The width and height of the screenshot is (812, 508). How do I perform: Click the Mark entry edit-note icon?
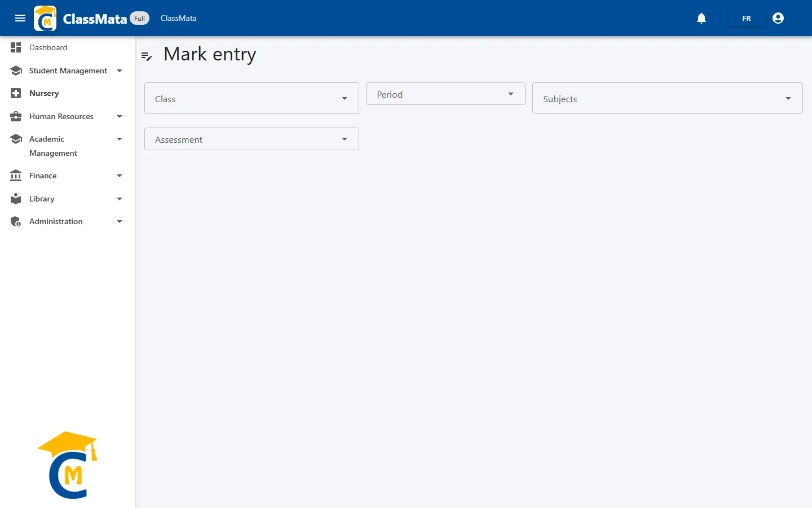pos(147,56)
